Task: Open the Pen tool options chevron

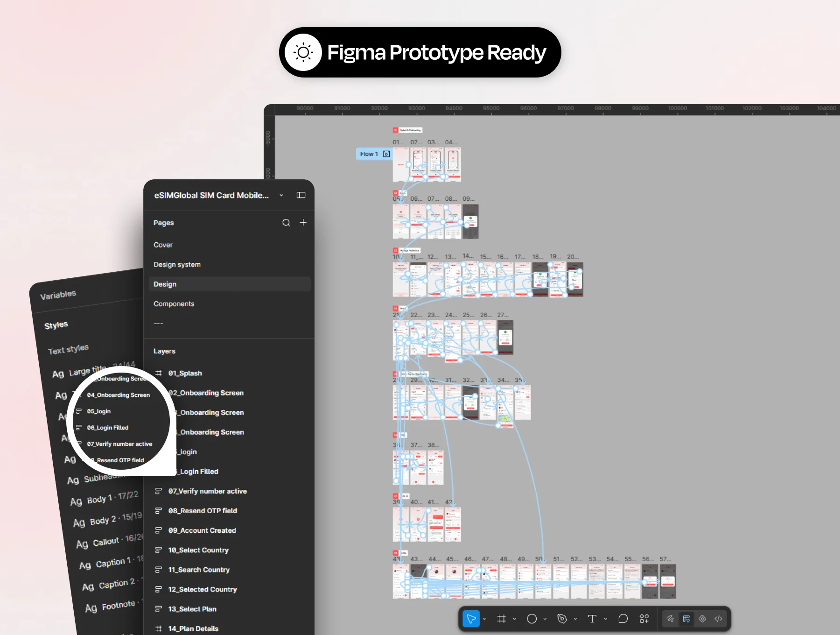Action: click(575, 619)
